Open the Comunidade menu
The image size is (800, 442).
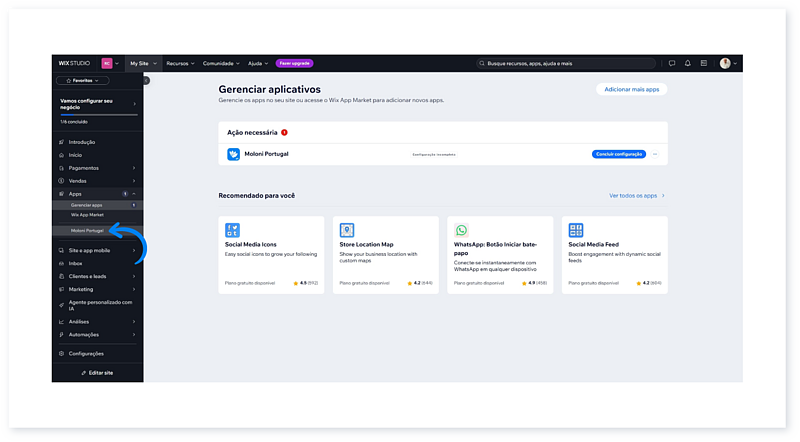pos(221,63)
